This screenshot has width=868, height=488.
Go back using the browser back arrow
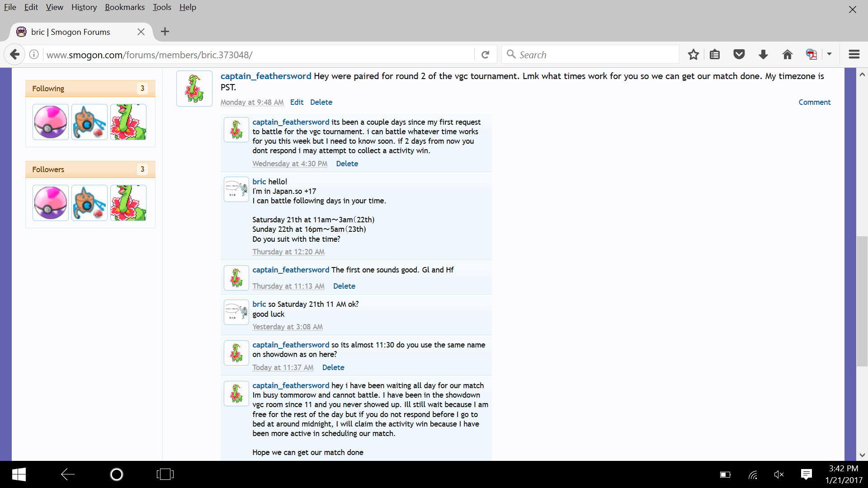[14, 55]
